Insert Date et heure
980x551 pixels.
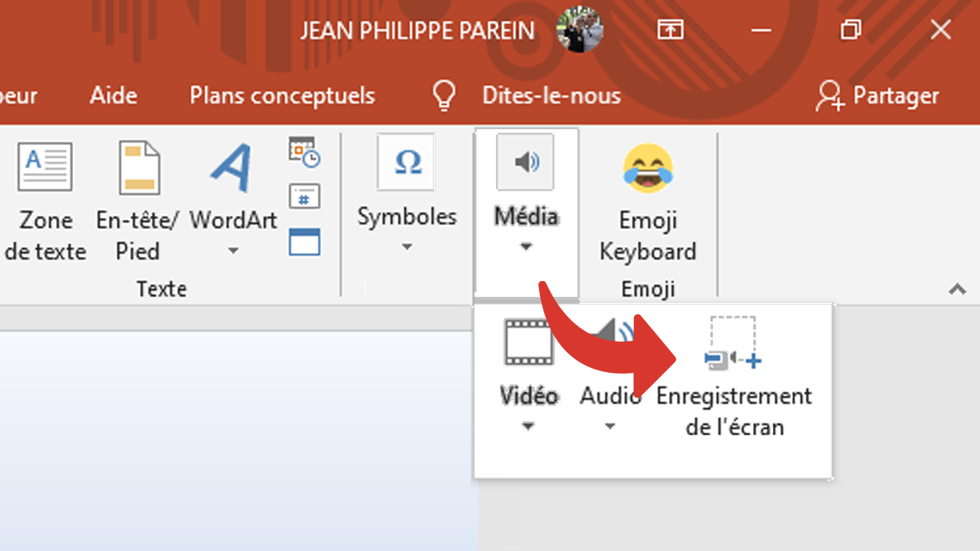(x=304, y=154)
